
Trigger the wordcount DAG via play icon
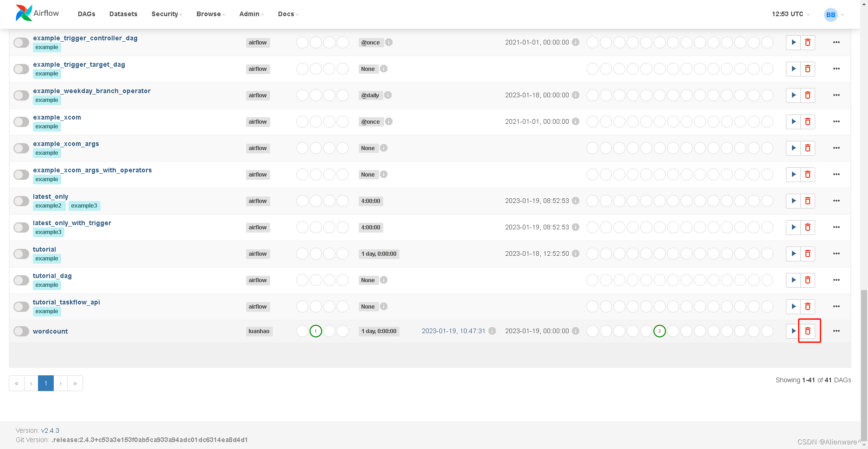tap(793, 331)
